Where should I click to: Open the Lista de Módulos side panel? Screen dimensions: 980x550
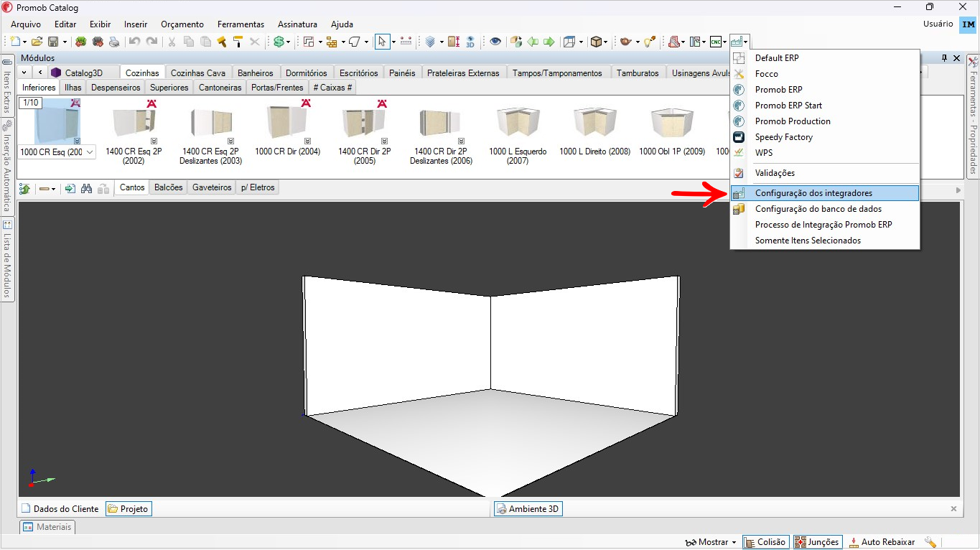(7, 260)
